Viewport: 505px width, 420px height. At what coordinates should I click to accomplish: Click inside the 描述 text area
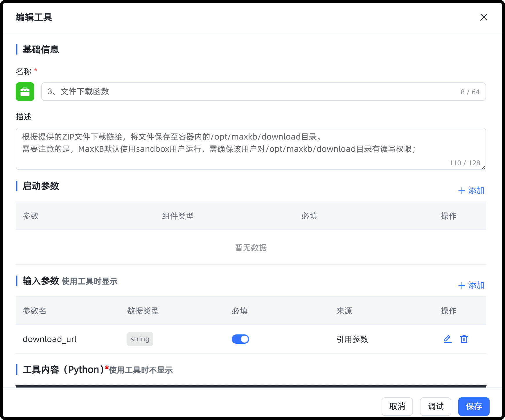[251, 149]
